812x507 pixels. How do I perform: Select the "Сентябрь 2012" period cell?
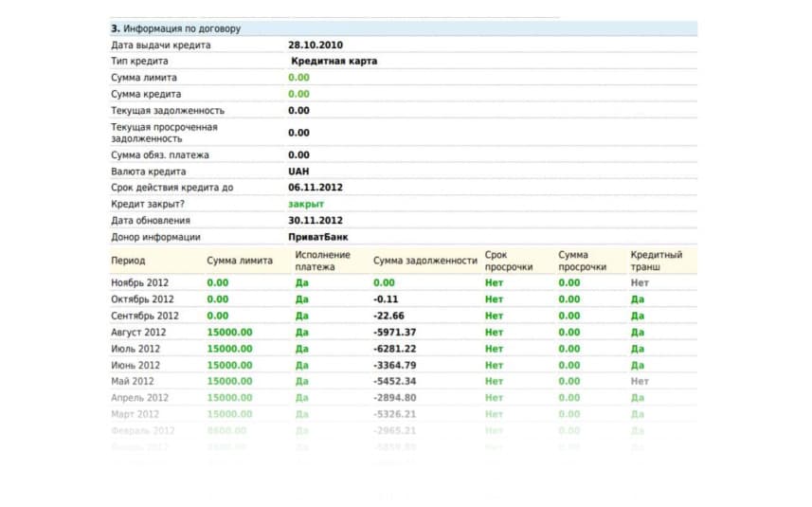coord(144,316)
